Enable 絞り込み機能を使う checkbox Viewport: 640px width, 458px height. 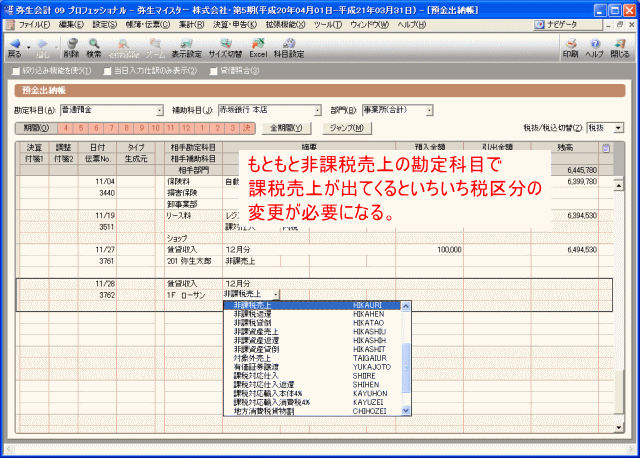pos(16,71)
